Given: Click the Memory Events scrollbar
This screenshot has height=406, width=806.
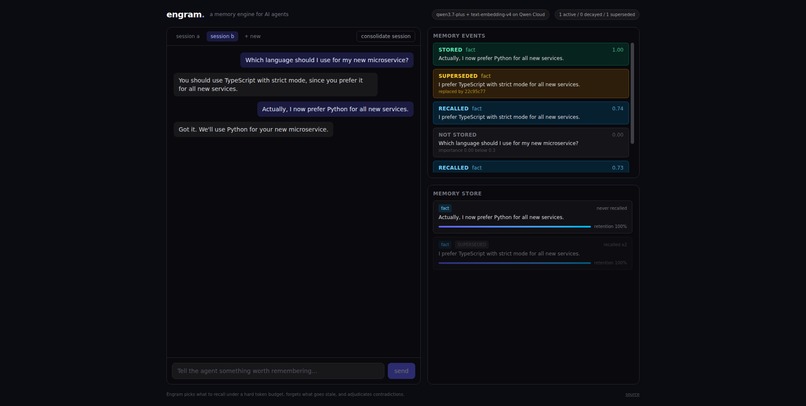Looking at the screenshot, I should point(632,93).
